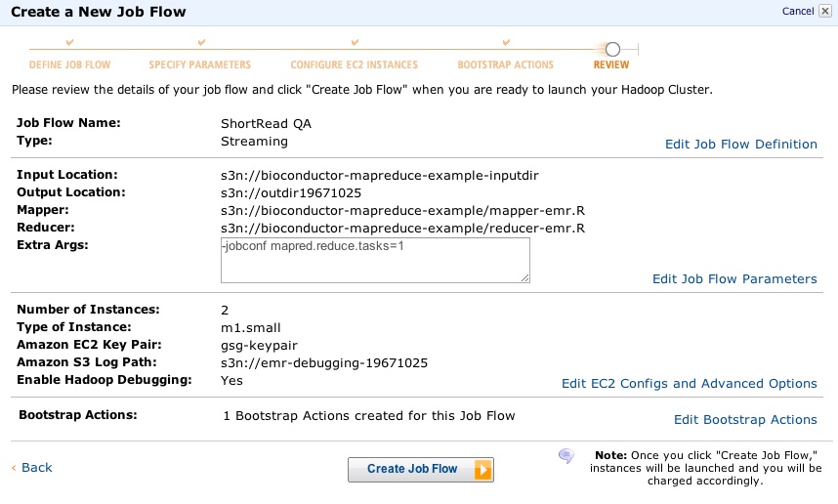This screenshot has width=838, height=504.
Task: Switch to the Specify Parameters step
Action: click(200, 65)
